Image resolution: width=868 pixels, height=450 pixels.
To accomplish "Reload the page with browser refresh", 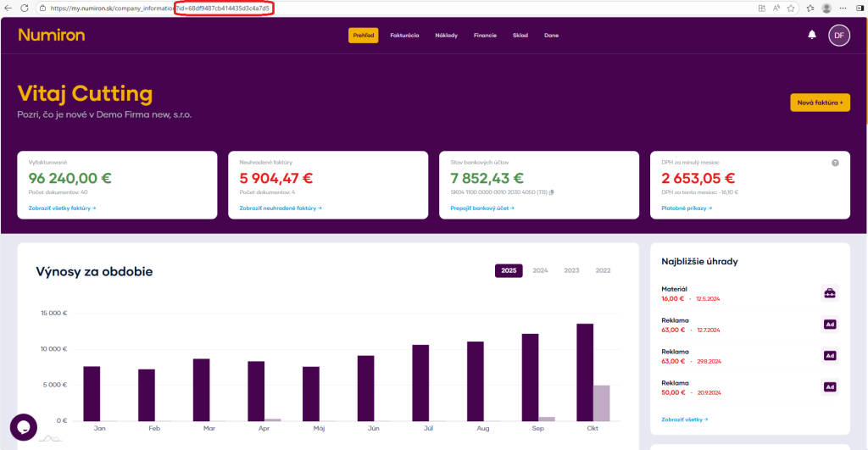I will tap(23, 8).
